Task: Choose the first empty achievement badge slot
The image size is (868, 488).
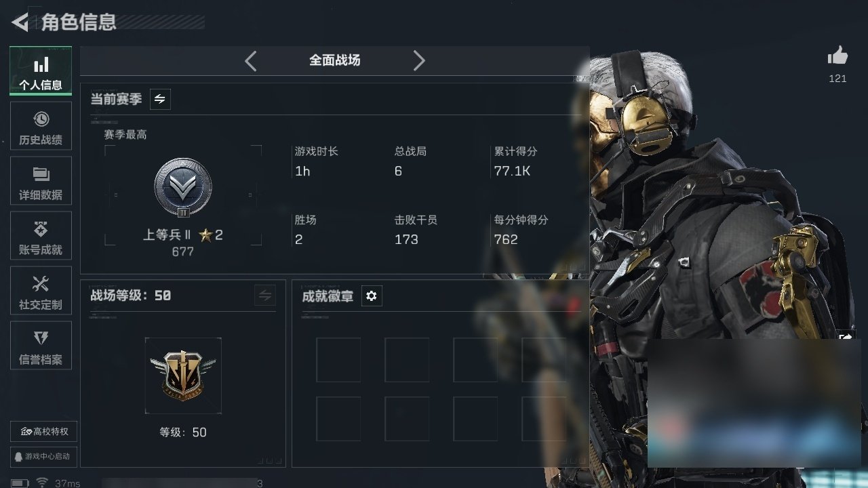Action: click(338, 360)
